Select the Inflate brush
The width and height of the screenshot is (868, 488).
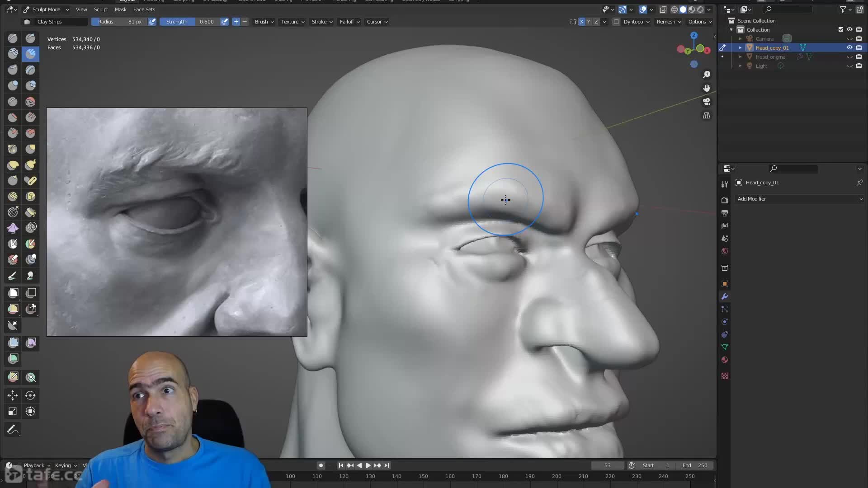[x=13, y=85]
